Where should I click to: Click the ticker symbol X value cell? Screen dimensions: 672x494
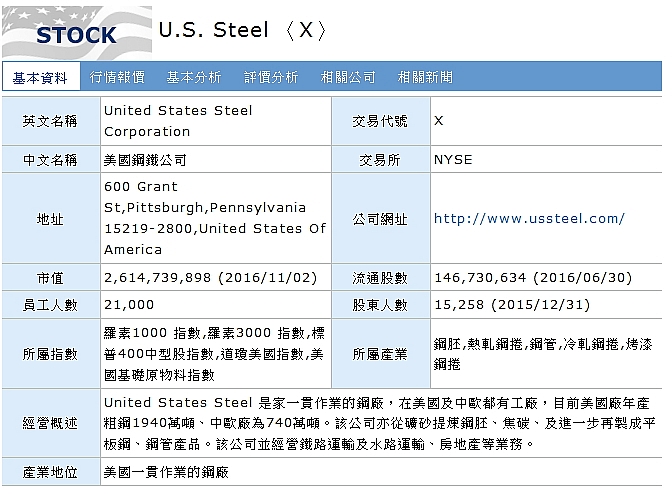point(546,121)
